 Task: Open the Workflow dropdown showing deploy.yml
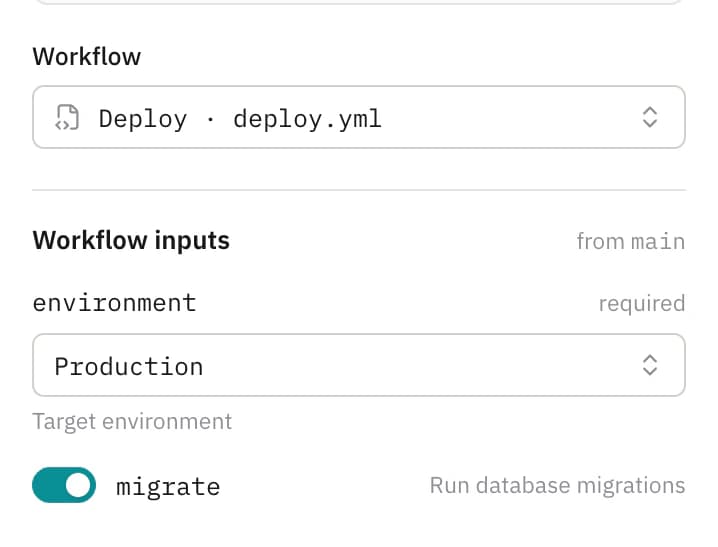tap(359, 117)
